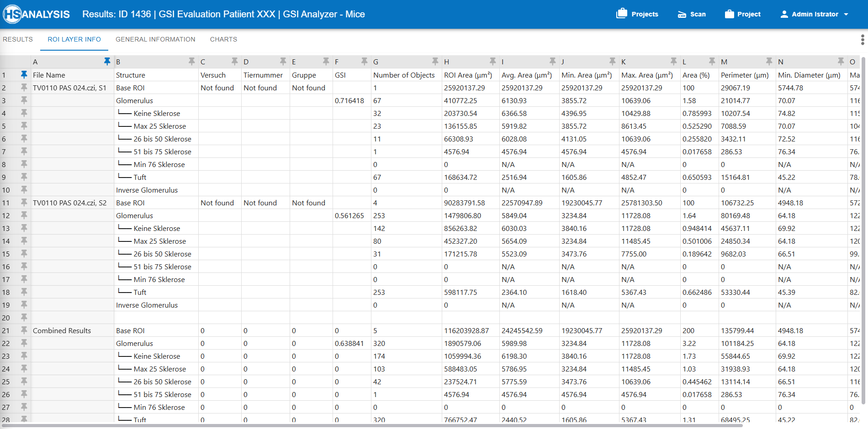Pin column K Max. Area
The image size is (868, 429).
click(673, 61)
